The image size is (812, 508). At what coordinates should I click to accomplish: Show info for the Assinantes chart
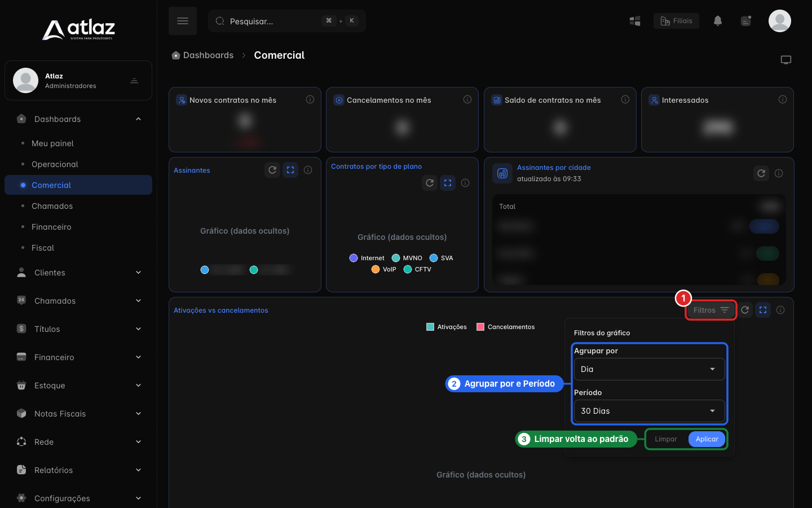308,170
